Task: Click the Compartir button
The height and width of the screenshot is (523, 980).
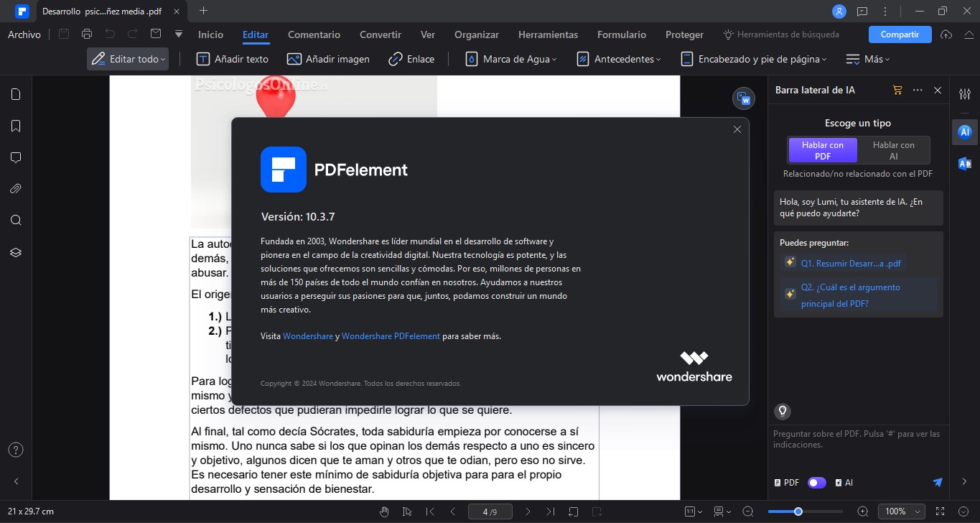Action: point(900,34)
